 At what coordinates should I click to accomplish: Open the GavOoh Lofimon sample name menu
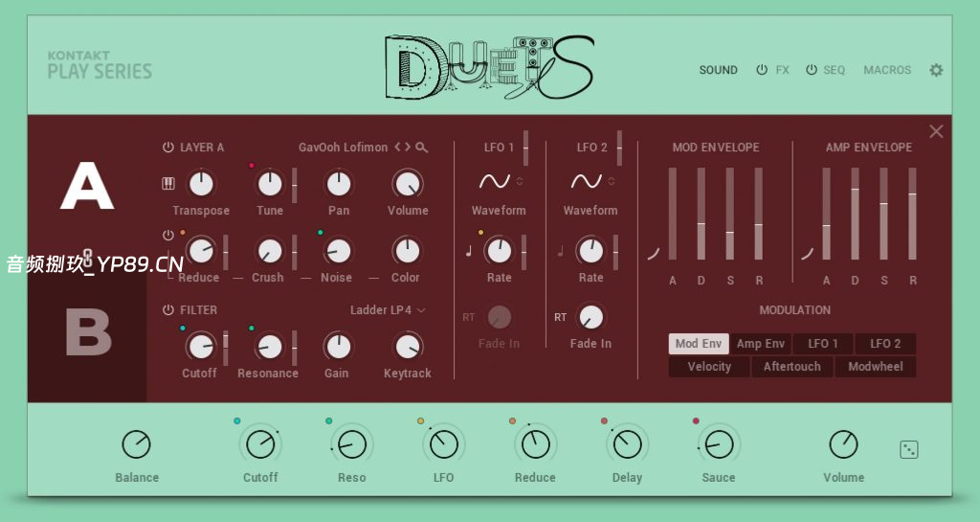point(344,148)
